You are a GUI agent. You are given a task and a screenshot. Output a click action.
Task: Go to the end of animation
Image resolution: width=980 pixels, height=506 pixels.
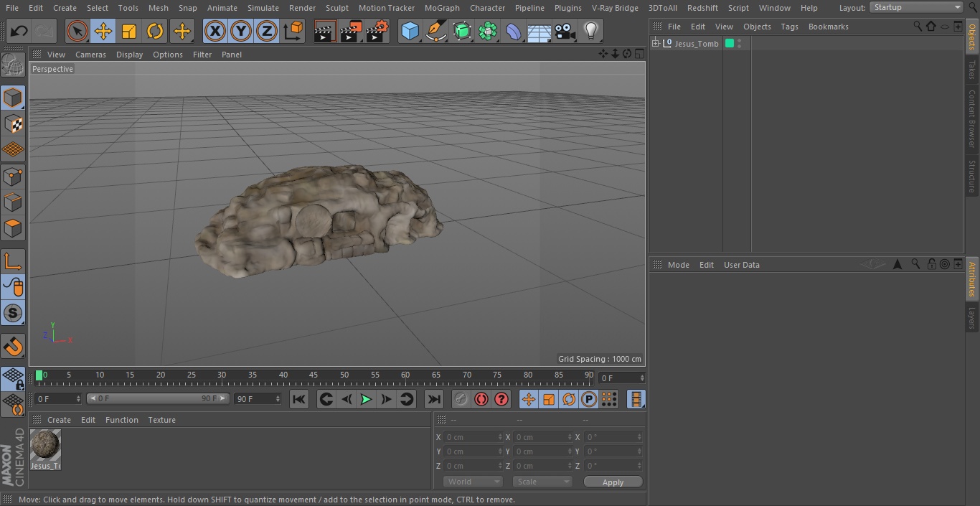[434, 399]
